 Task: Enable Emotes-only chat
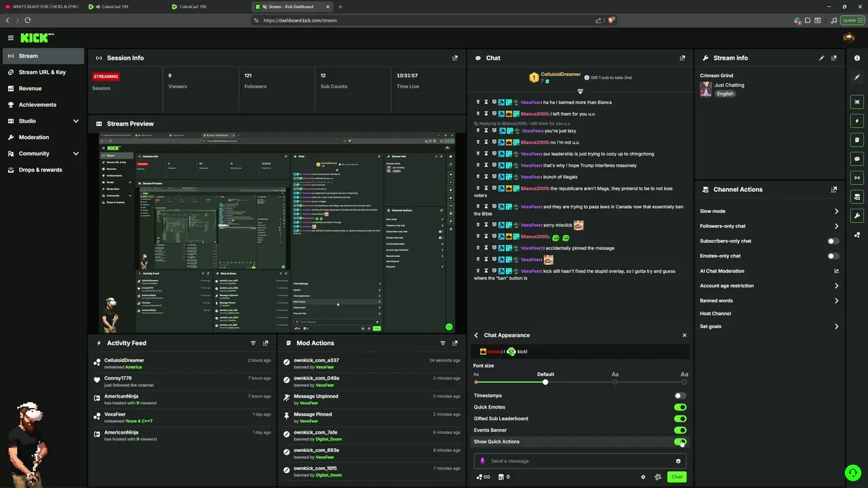click(833, 256)
